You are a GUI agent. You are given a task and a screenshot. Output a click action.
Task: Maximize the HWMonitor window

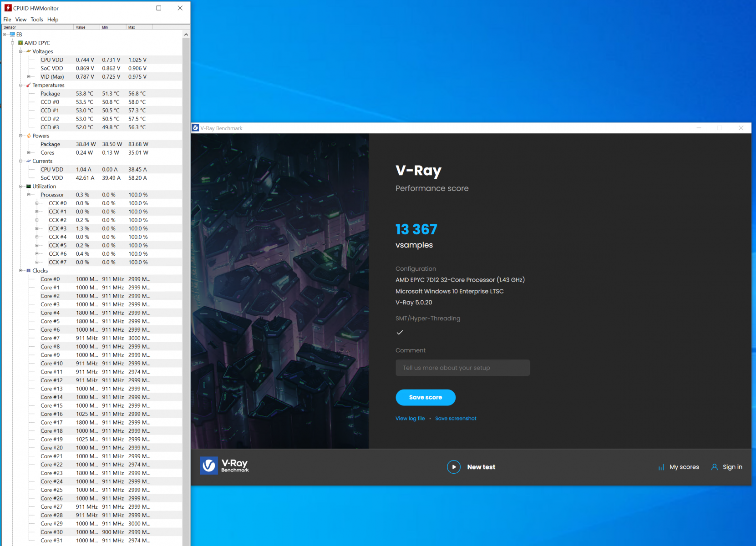[x=159, y=8]
